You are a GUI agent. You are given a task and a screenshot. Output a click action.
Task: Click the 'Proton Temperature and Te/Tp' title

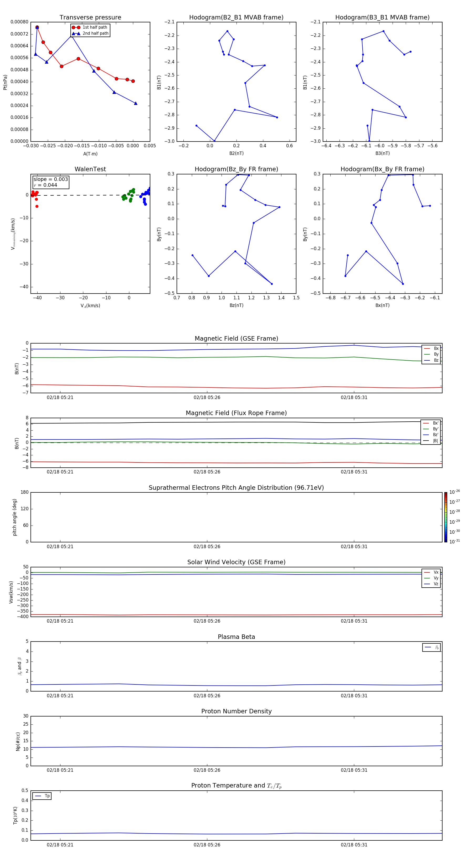(x=236, y=785)
